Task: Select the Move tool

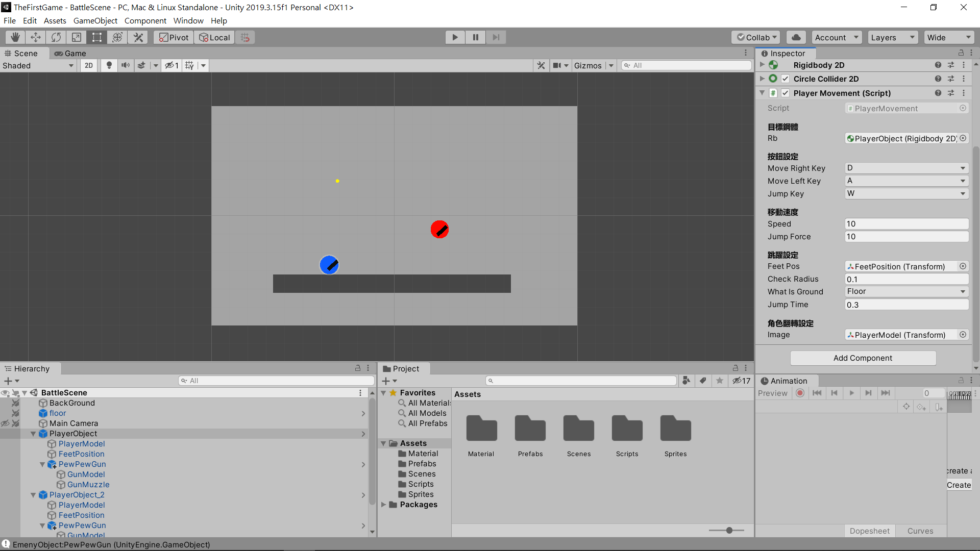Action: 36,37
